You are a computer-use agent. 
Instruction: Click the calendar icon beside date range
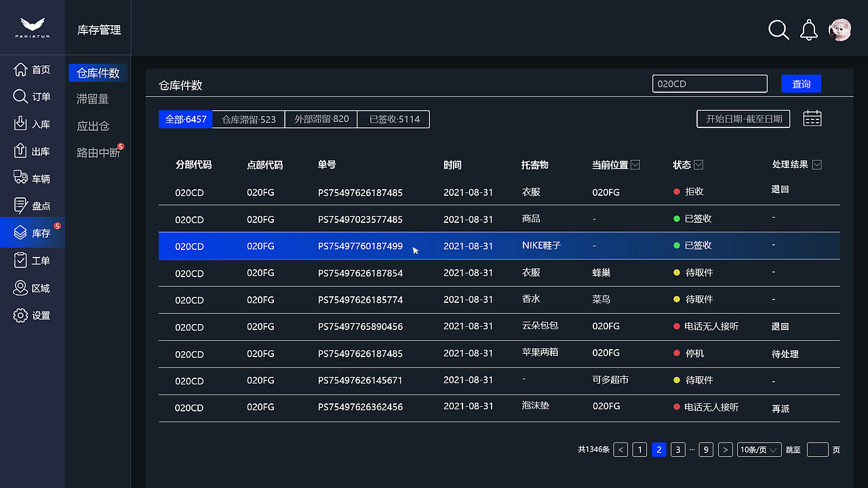(x=812, y=117)
